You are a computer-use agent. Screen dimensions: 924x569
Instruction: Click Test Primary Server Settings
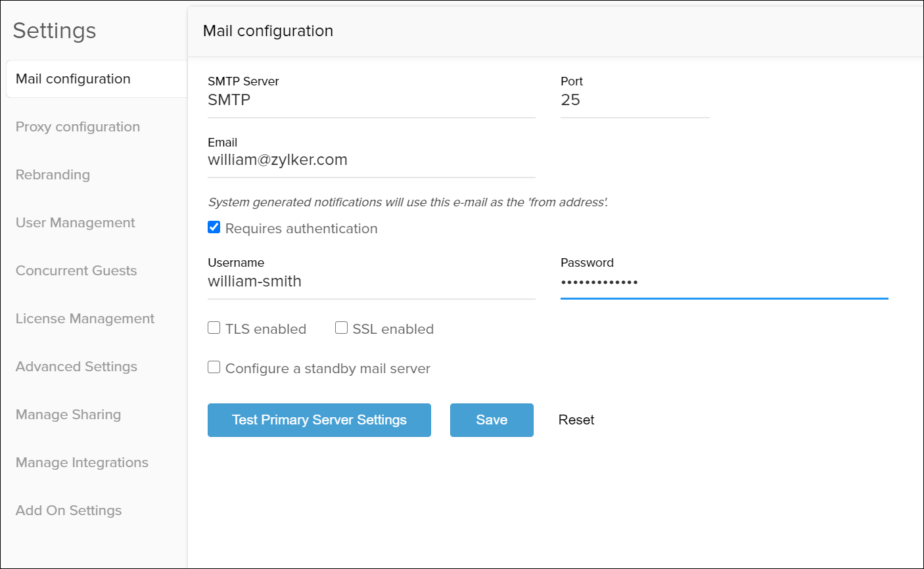point(319,420)
